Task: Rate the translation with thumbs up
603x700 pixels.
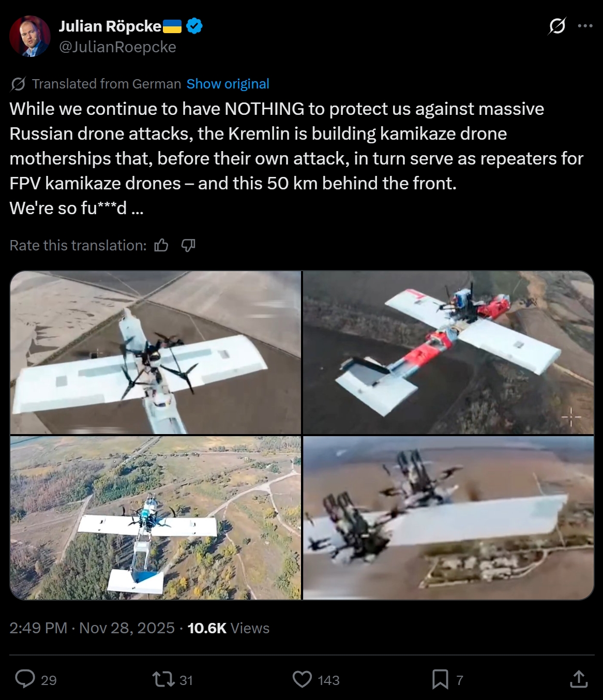Action: 161,245
